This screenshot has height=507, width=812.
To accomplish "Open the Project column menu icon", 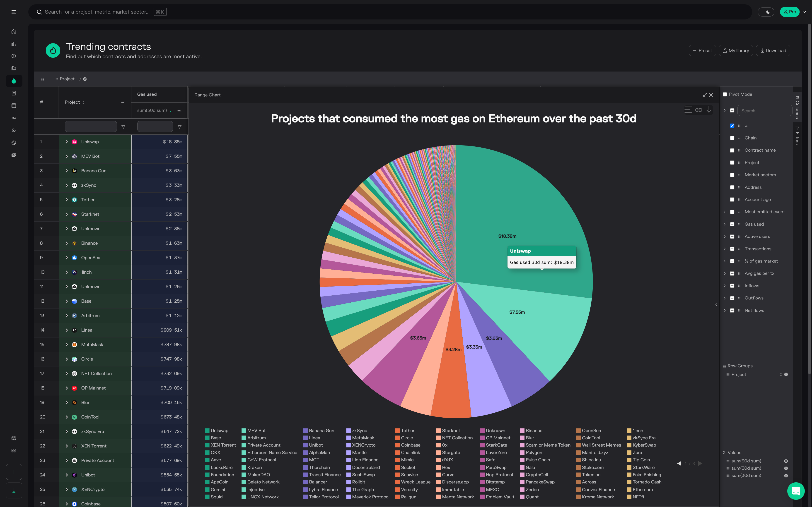I will (x=123, y=102).
